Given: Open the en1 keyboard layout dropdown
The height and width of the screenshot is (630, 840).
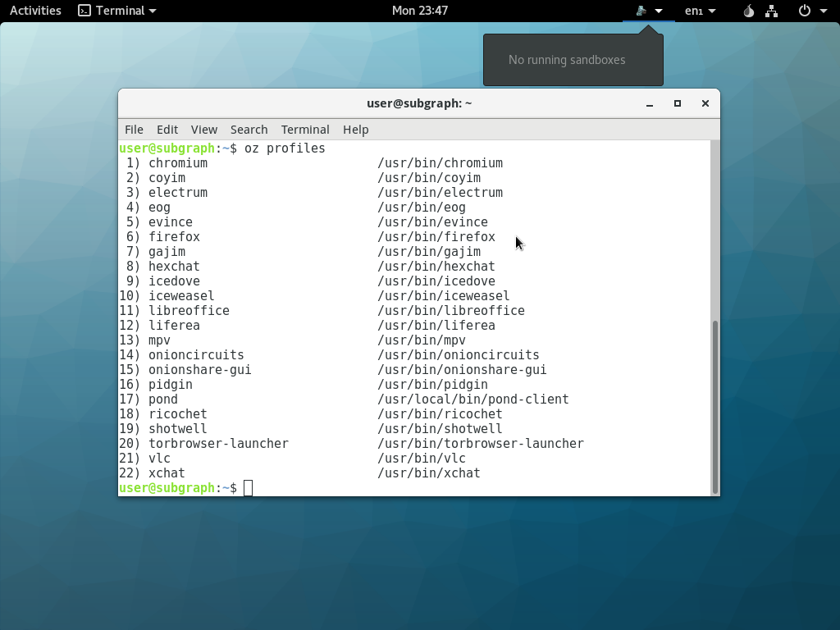Looking at the screenshot, I should pyautogui.click(x=701, y=11).
